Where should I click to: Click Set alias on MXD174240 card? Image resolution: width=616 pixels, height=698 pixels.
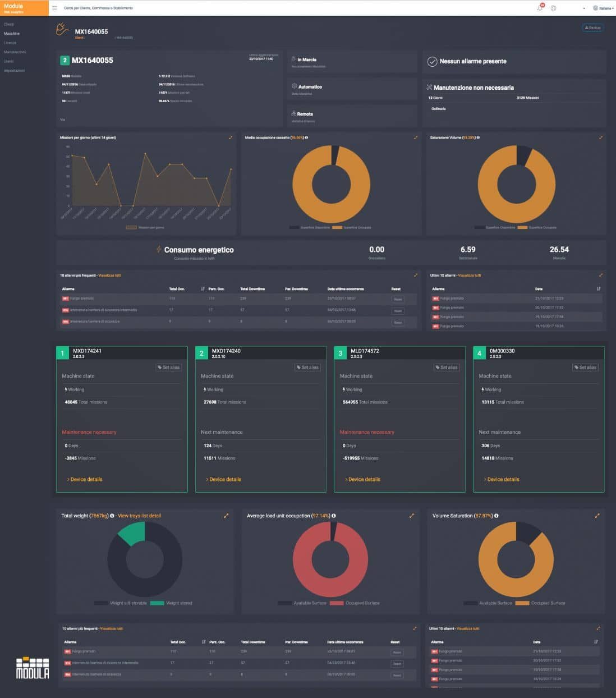point(307,368)
